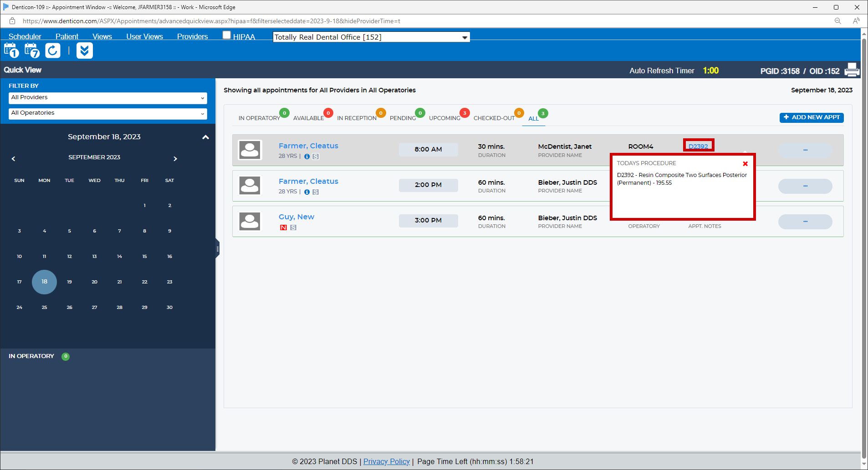Close the Todays Procedure popup
This screenshot has width=868, height=470.
coord(745,164)
